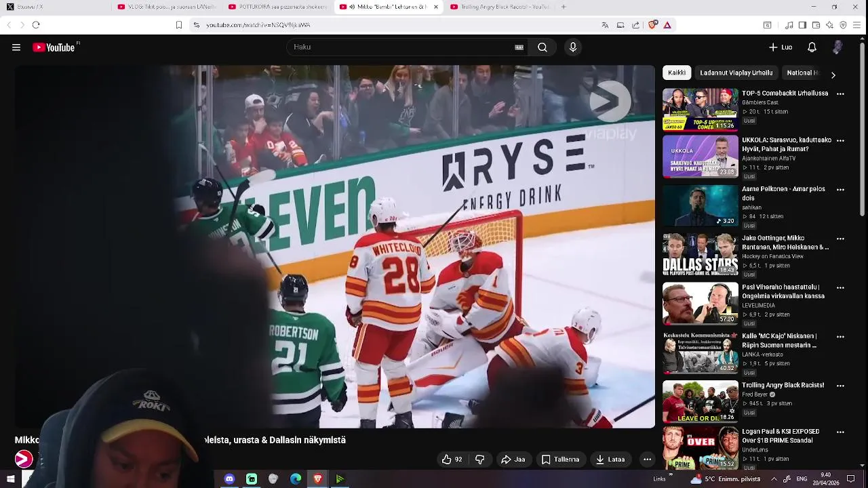Like the video with thumbs up
The height and width of the screenshot is (488, 868).
point(452,460)
